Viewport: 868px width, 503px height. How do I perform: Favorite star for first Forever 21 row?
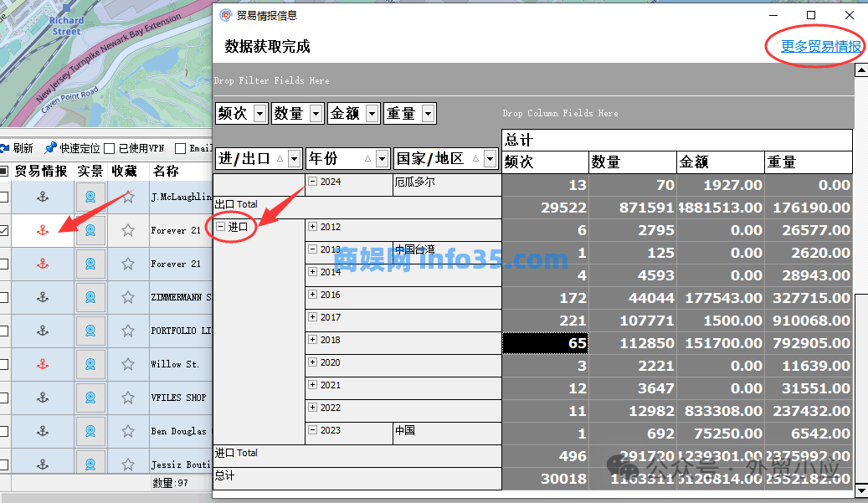click(128, 230)
